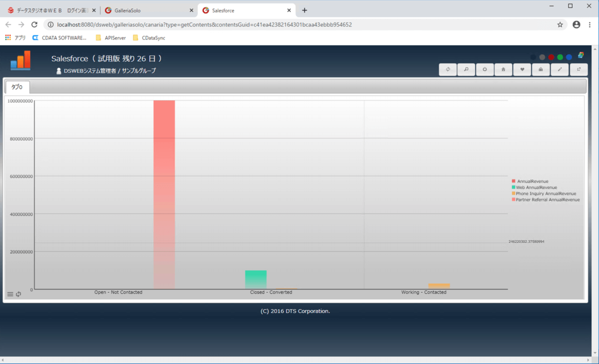Select the red theme color dot
The width and height of the screenshot is (599, 364).
pos(552,57)
